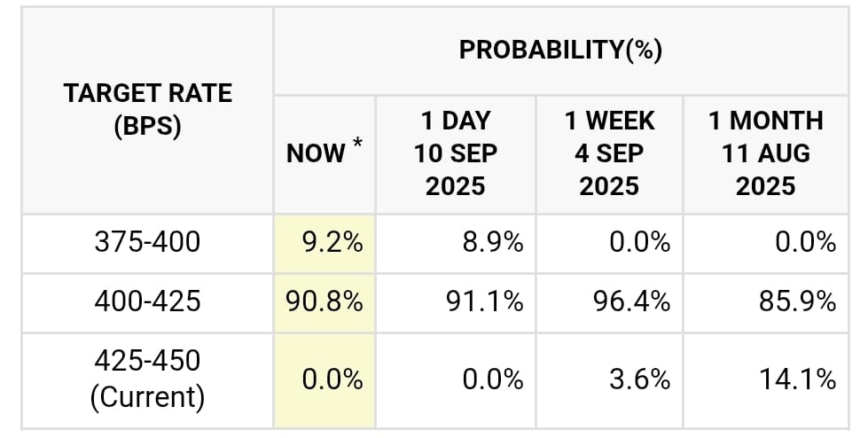Click the 375-400 target rate row label

147,244
